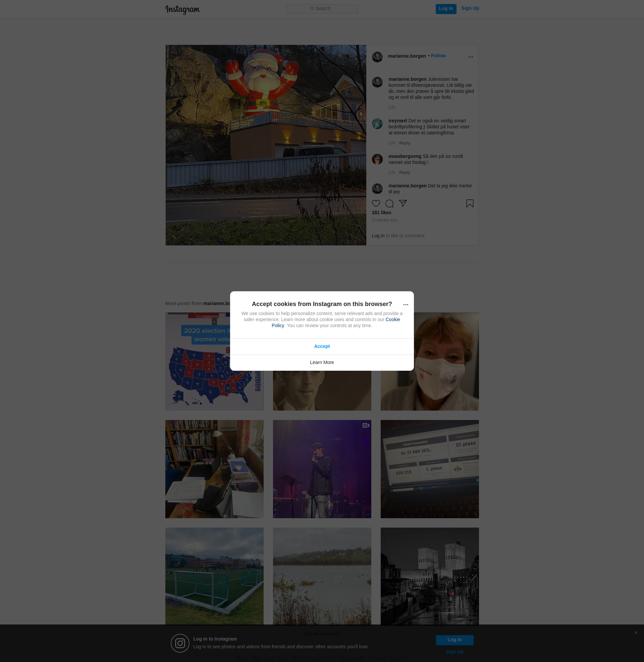Share post via paper plane icon
644x662 pixels.
point(402,203)
